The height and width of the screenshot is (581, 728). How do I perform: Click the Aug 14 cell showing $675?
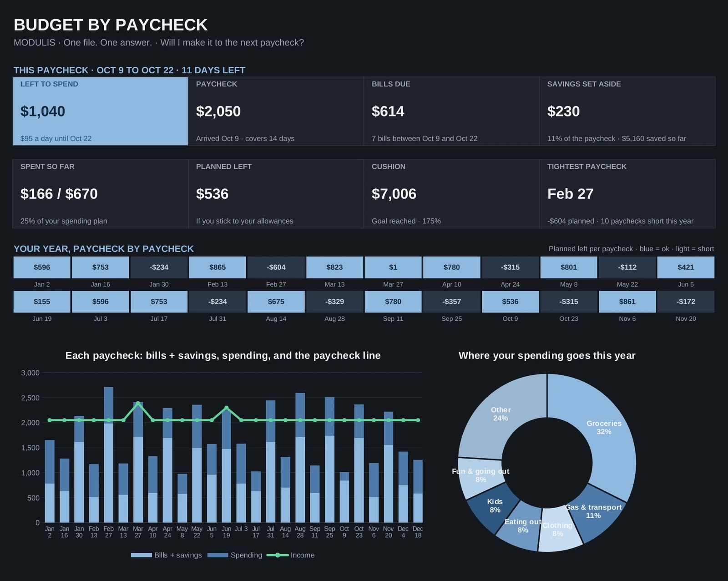[x=276, y=302]
